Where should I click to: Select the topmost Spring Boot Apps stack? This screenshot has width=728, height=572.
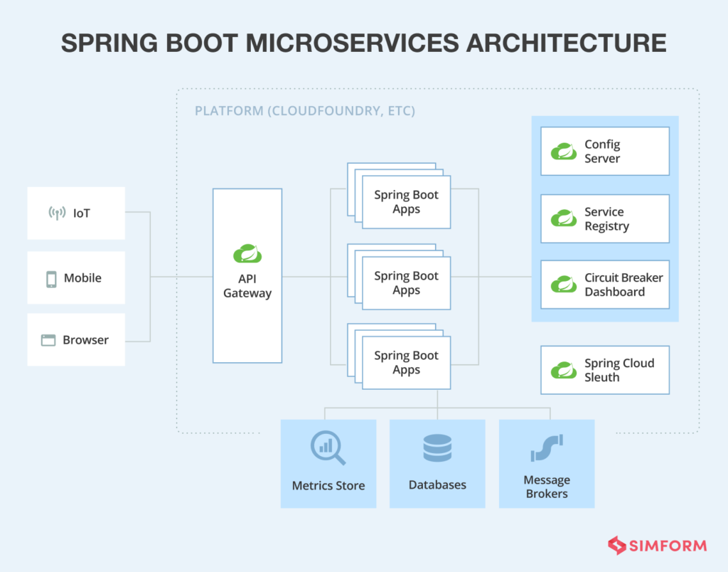click(406, 202)
